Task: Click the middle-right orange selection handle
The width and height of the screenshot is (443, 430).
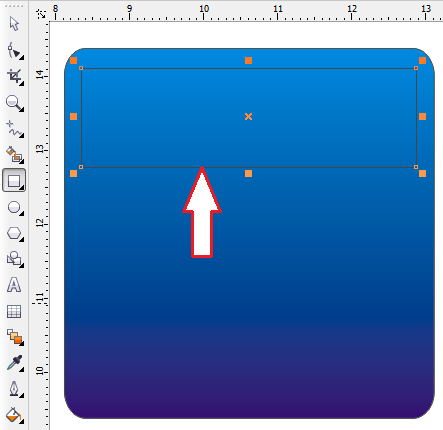Action: 422,116
